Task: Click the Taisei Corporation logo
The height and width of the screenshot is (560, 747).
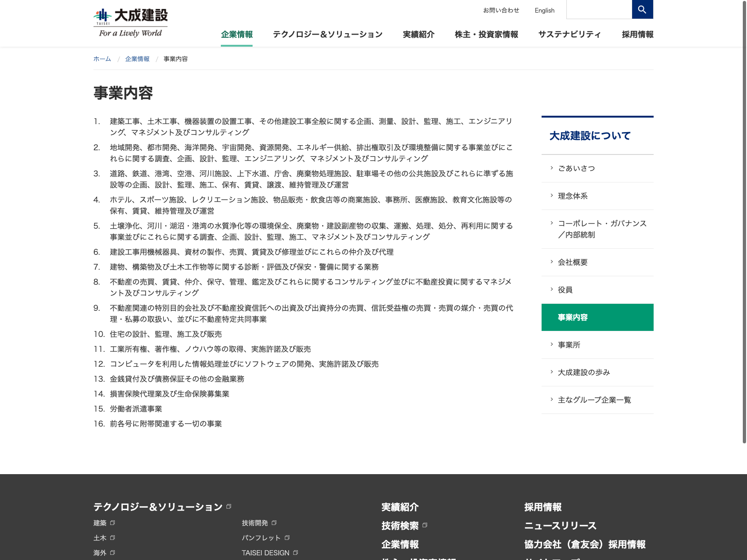Action: click(131, 22)
